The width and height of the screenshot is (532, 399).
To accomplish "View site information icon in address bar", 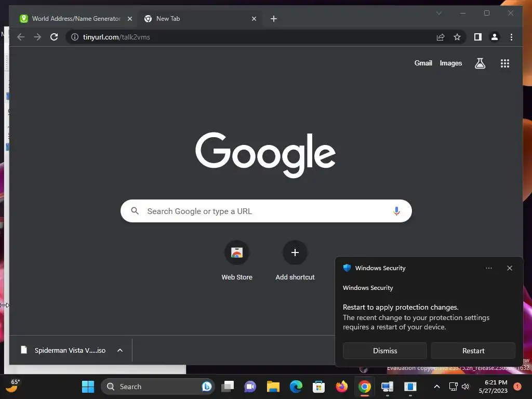I will [x=75, y=37].
